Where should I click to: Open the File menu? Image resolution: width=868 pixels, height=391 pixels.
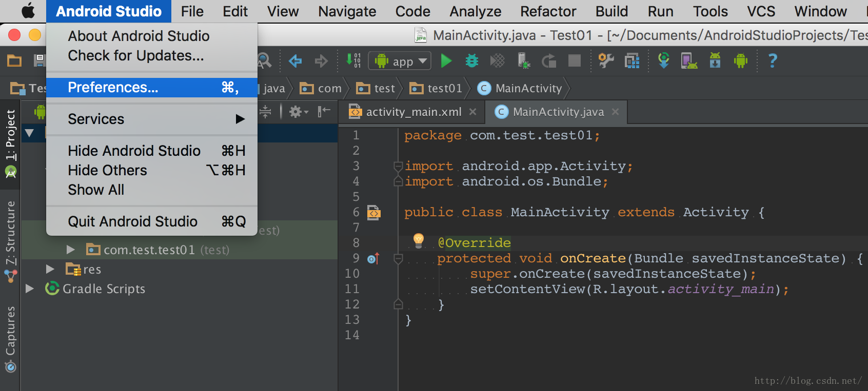[x=192, y=11]
